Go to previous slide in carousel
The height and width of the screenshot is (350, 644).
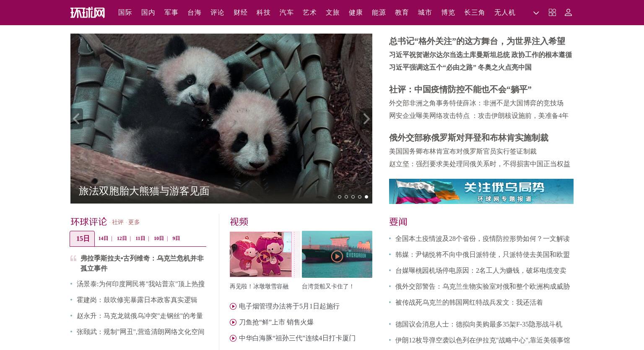(76, 119)
